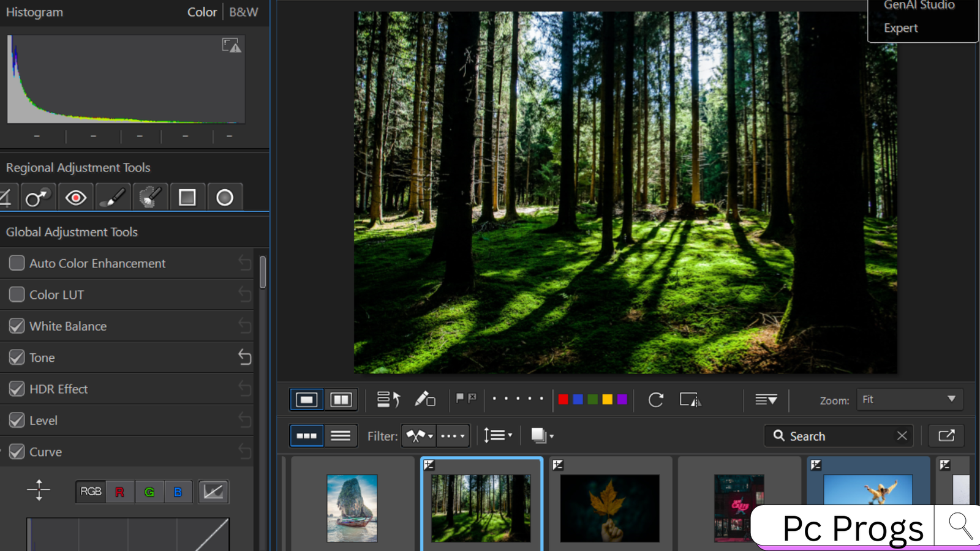Screen dimensions: 980x551
Task: Reset the Tone adjustment with its arrow
Action: coord(244,357)
